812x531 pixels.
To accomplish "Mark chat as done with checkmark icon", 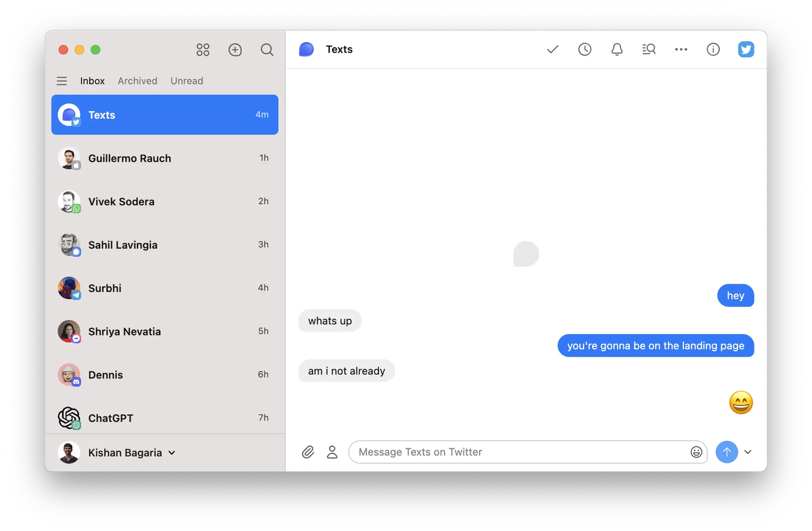I will click(x=553, y=49).
